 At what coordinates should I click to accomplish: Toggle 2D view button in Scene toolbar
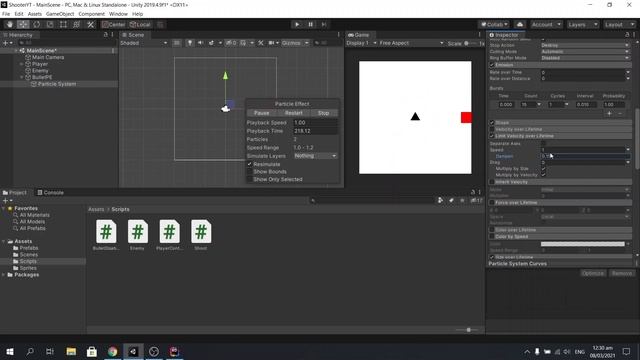177,43
